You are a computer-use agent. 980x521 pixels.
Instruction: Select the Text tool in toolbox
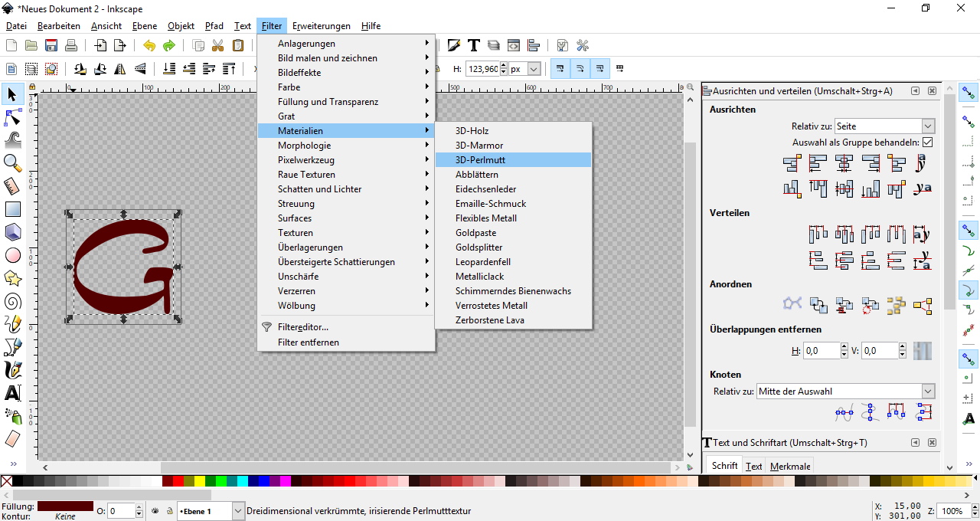click(x=12, y=393)
